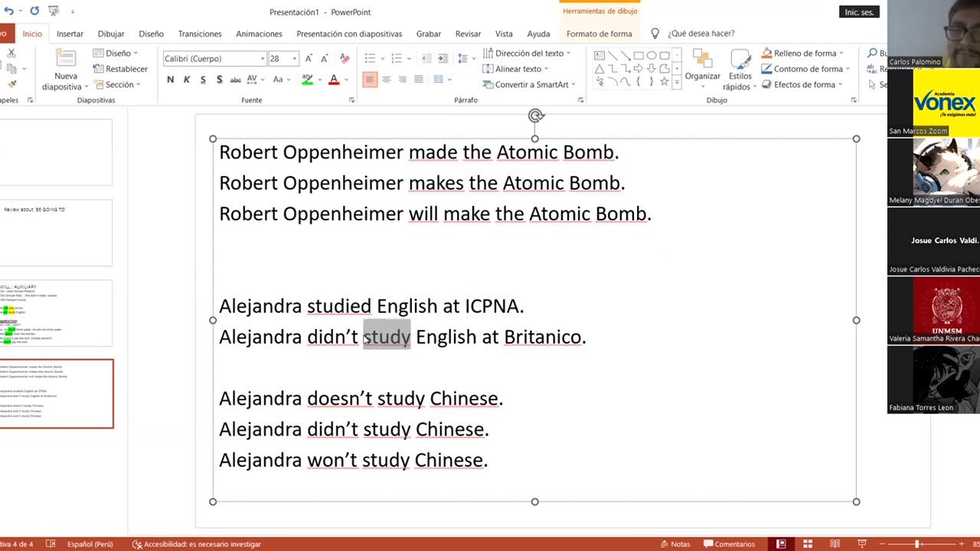Apply numbered list formatting
The height and width of the screenshot is (551, 980).
396,58
